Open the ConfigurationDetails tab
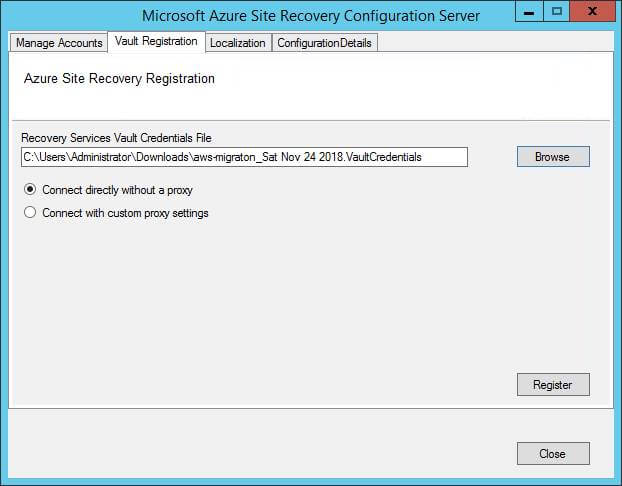The width and height of the screenshot is (622, 486). (324, 42)
